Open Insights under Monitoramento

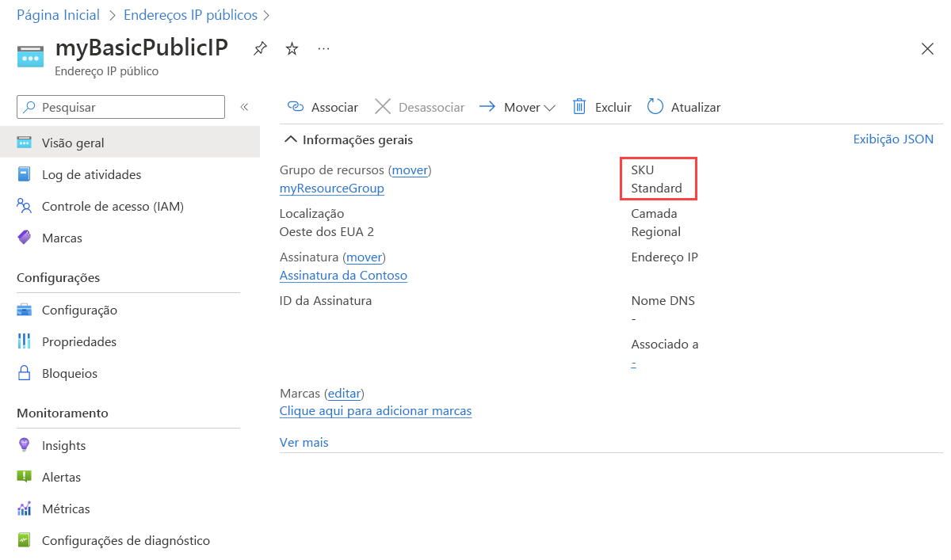[x=63, y=446]
